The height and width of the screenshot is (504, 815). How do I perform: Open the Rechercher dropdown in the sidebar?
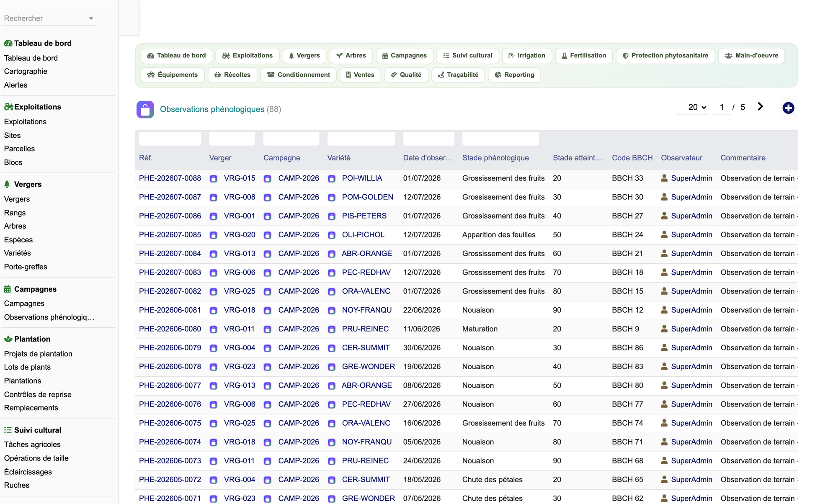(49, 18)
